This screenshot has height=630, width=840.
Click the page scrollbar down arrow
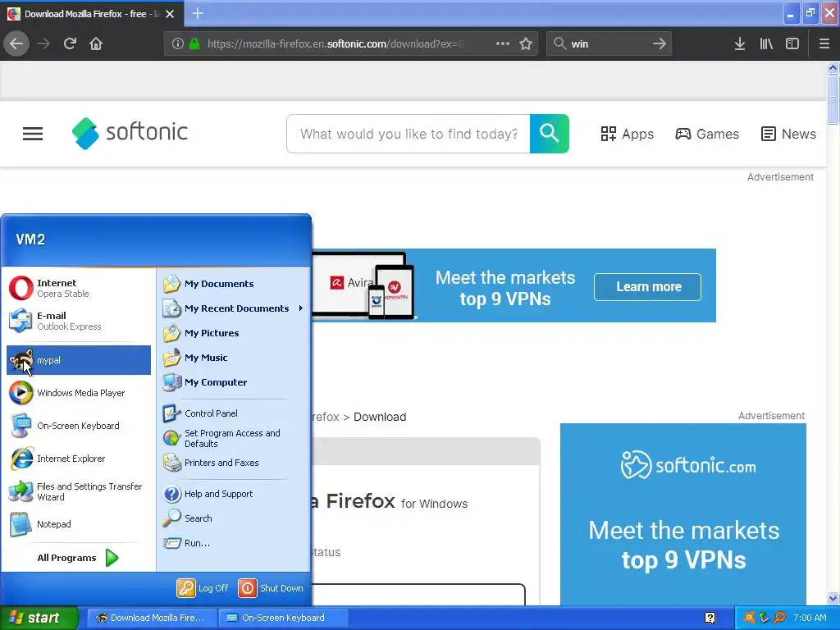833,598
